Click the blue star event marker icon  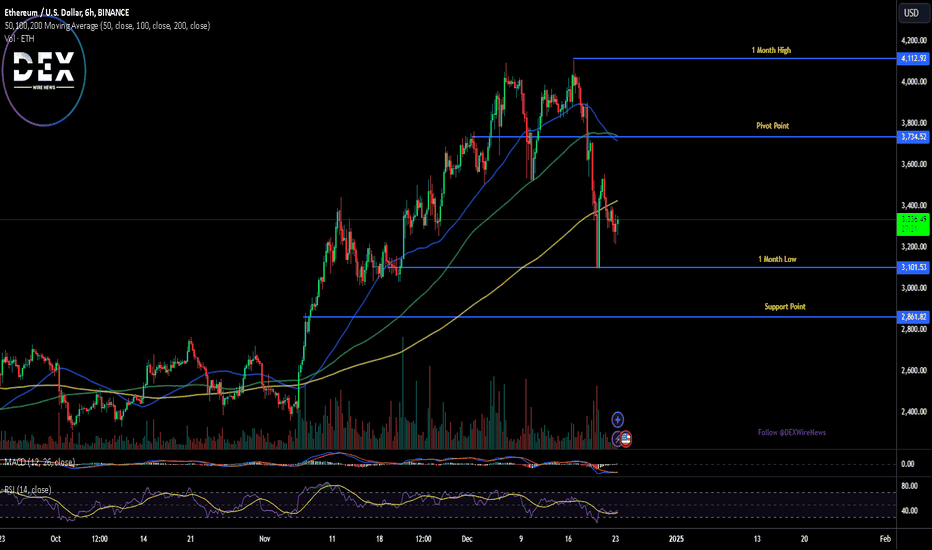click(618, 420)
